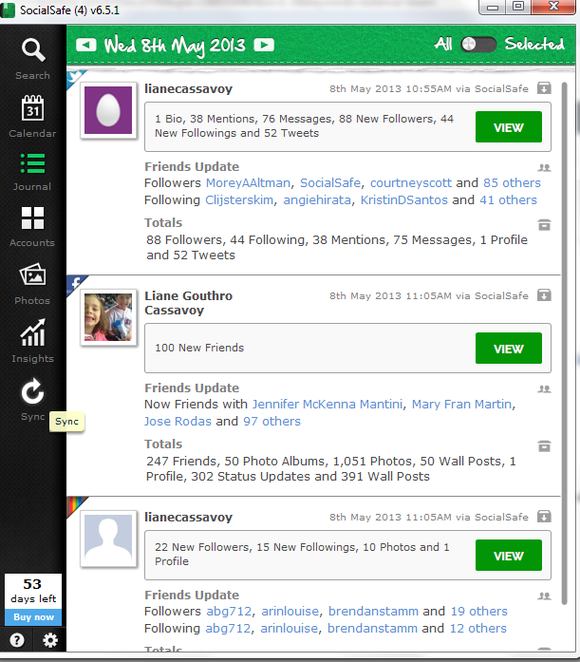The width and height of the screenshot is (580, 662).
Task: Show the 85 others followers
Action: click(512, 183)
